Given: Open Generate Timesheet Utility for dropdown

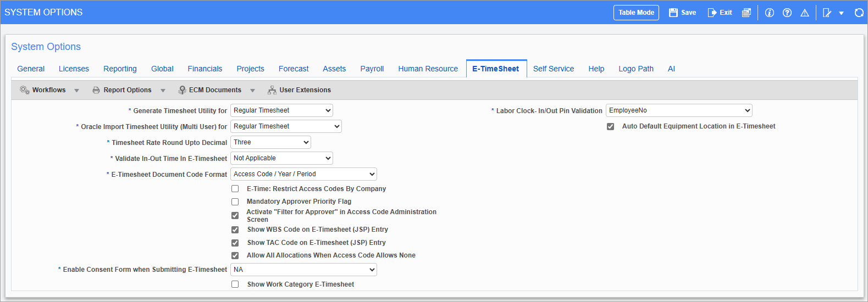Looking at the screenshot, I should (281, 110).
